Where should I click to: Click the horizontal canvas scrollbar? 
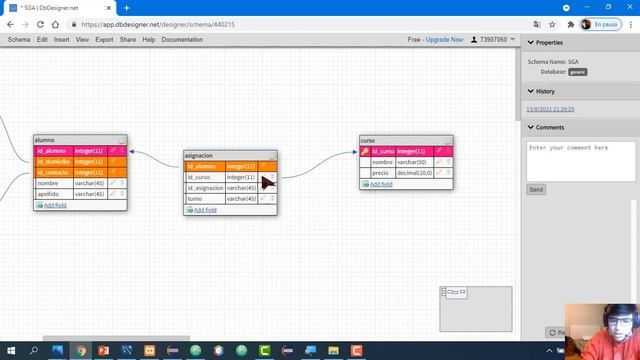[116, 338]
